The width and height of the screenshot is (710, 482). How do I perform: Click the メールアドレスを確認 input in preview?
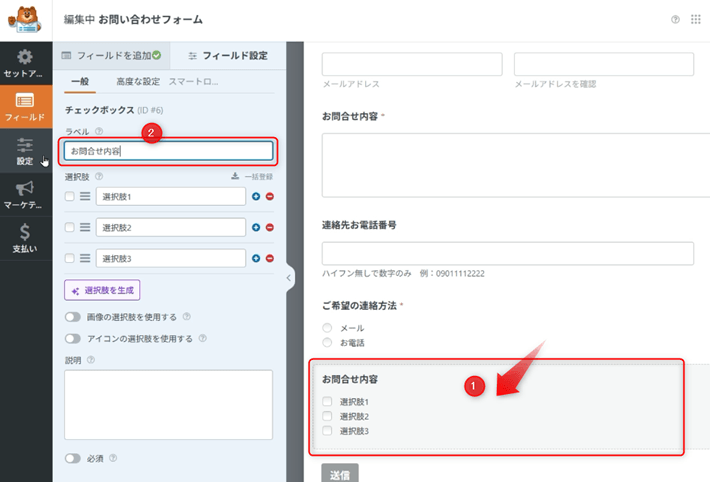(604, 64)
